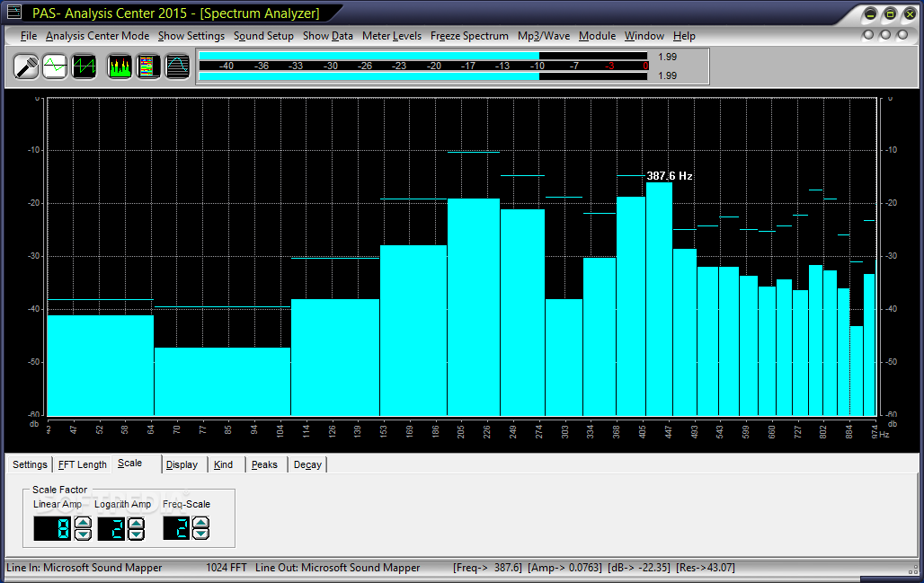The image size is (924, 583).
Task: Open the Show Settings menu
Action: 191,36
